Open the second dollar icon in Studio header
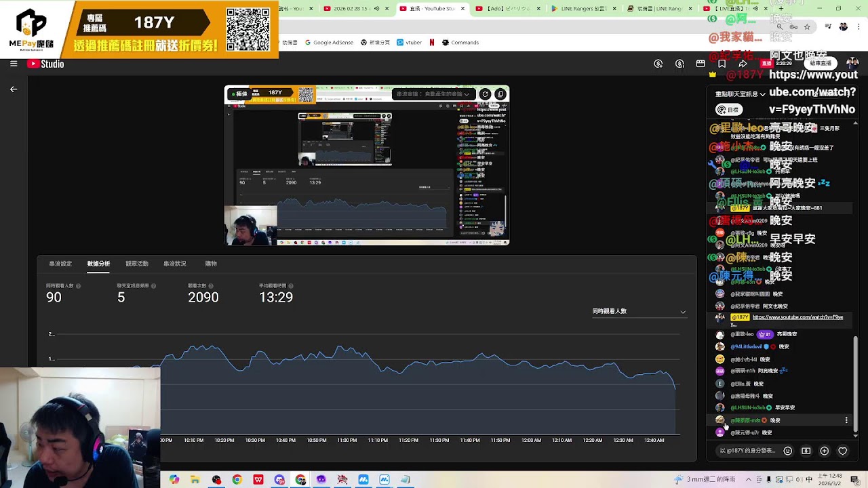The image size is (868, 488). click(679, 64)
